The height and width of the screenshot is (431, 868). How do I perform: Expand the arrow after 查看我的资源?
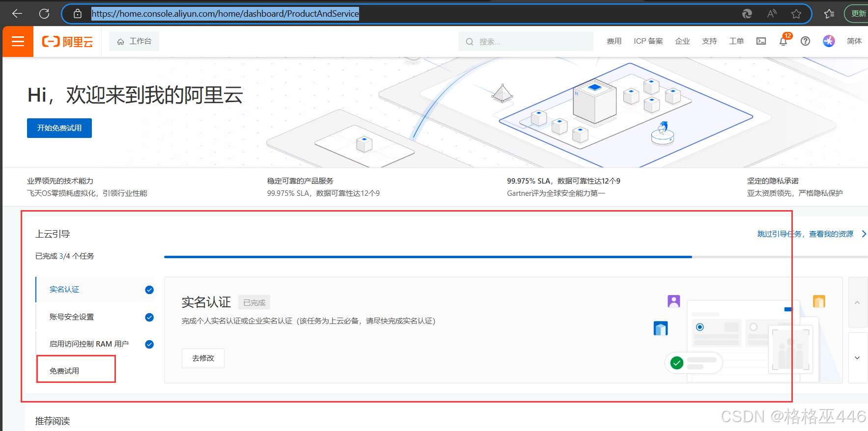(864, 234)
